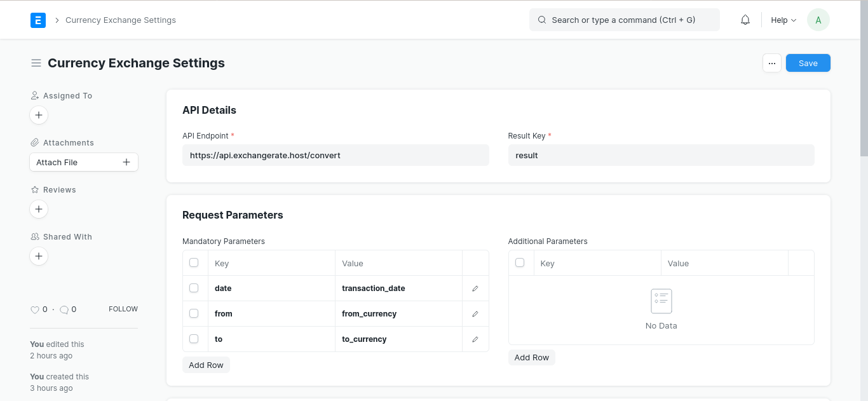Image resolution: width=868 pixels, height=401 pixels.
Task: Add an assignee with the Assigned To plus icon
Action: click(x=39, y=115)
